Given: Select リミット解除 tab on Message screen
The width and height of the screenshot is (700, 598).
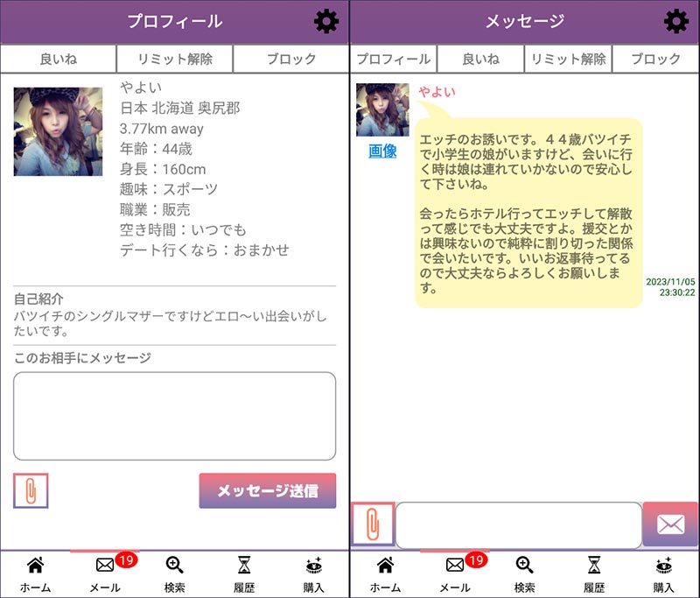Looking at the screenshot, I should pyautogui.click(x=568, y=59).
